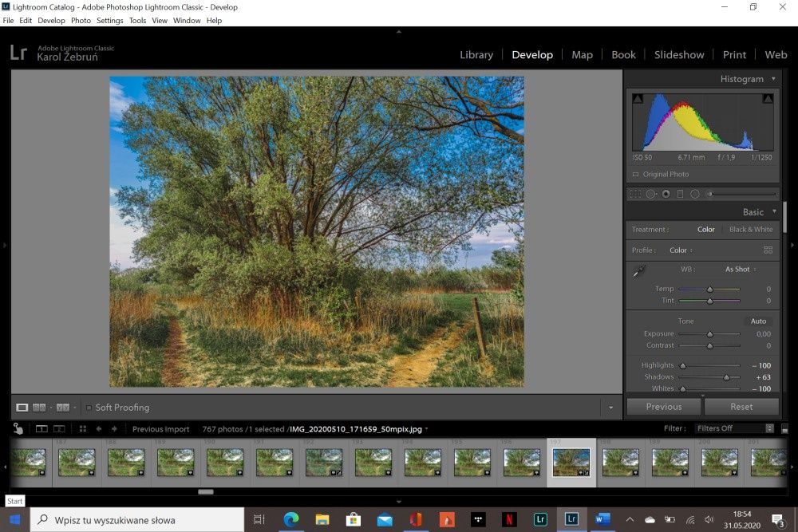
Task: Apply Auto tone adjustment
Action: (x=758, y=321)
